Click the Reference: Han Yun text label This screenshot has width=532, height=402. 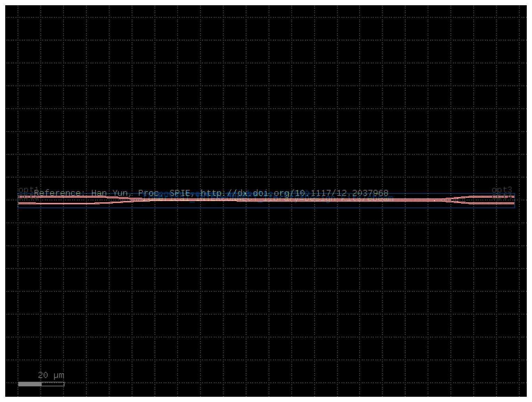(211, 193)
